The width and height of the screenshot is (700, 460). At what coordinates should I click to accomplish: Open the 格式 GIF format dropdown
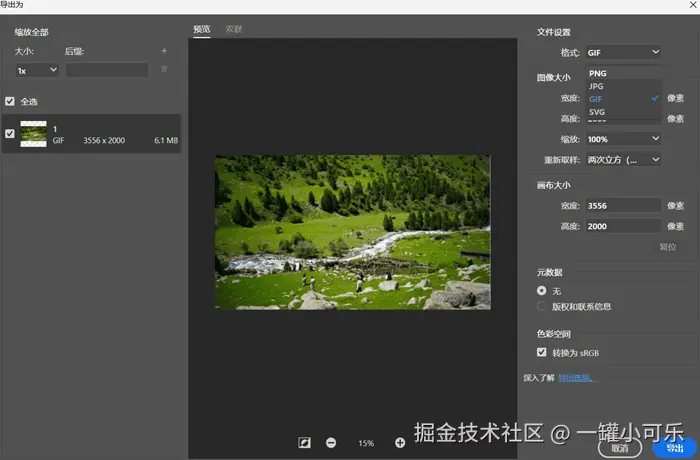623,52
